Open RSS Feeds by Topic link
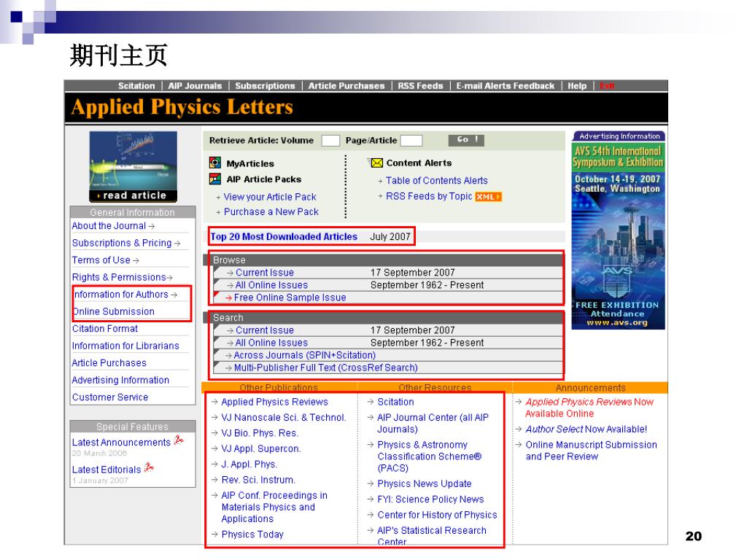This screenshot has width=747, height=560. tap(429, 196)
